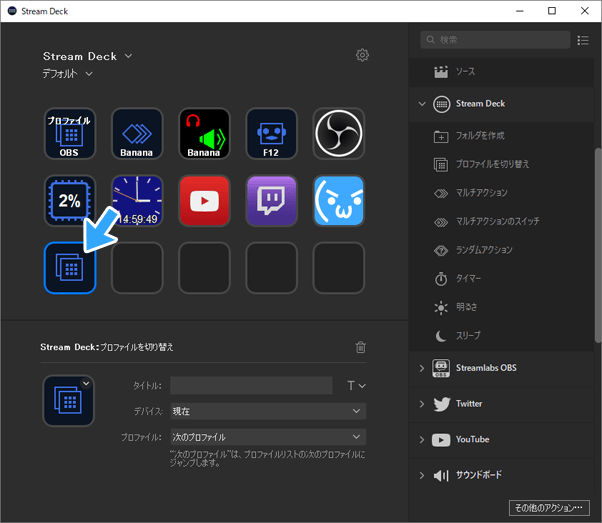Select the highlighted switch-profile key
Viewport: 602px width, 523px height.
tap(69, 268)
